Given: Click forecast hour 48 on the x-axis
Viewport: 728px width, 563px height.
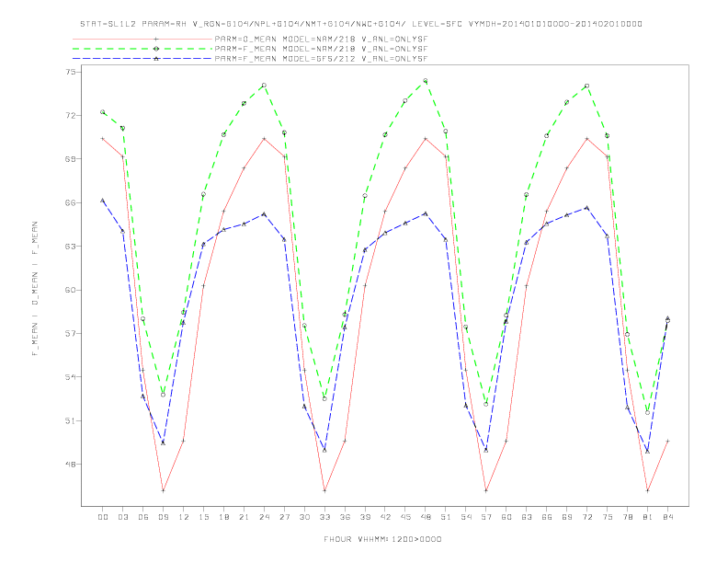Looking at the screenshot, I should [426, 517].
